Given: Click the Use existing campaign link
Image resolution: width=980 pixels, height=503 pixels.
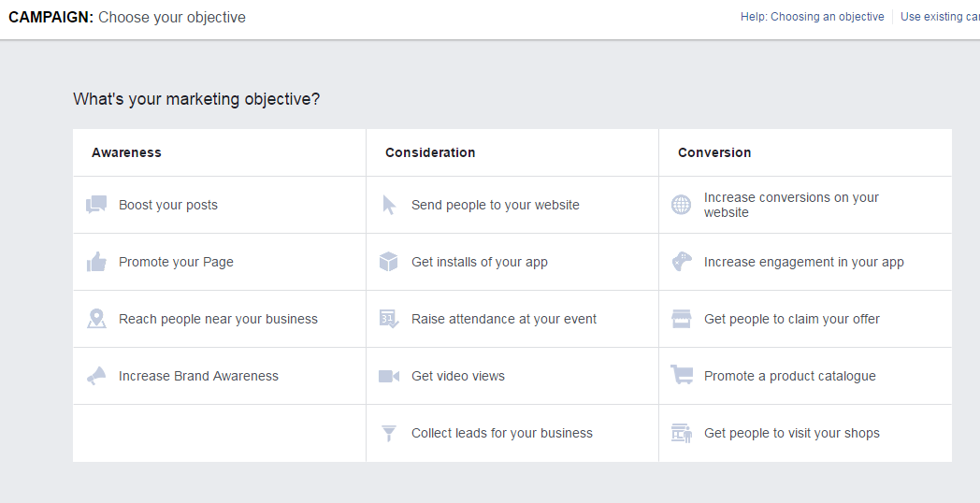Looking at the screenshot, I should [940, 17].
